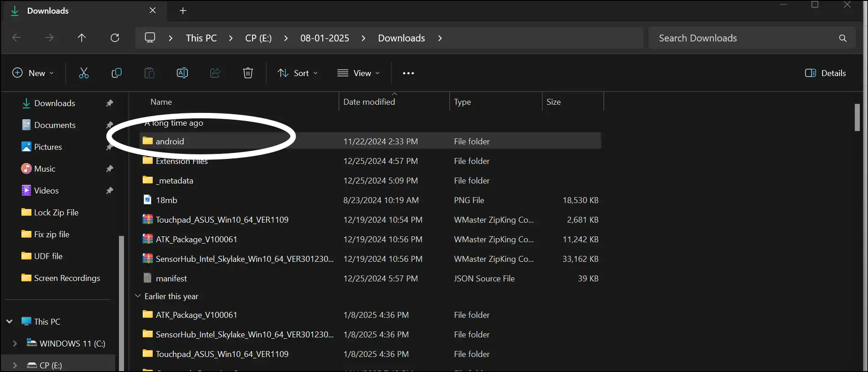Screen dimensions: 868x372
Task: Click 08-01-2025 in the address bar
Action: 325,38
